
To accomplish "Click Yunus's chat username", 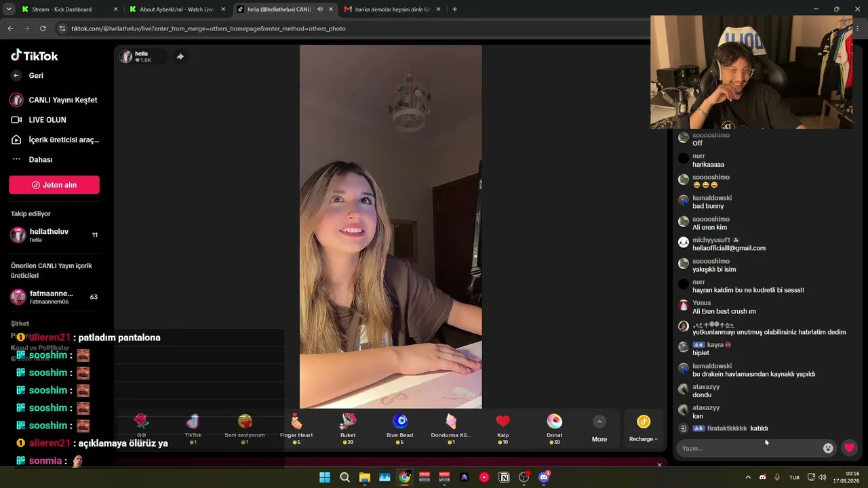I will coord(701,303).
